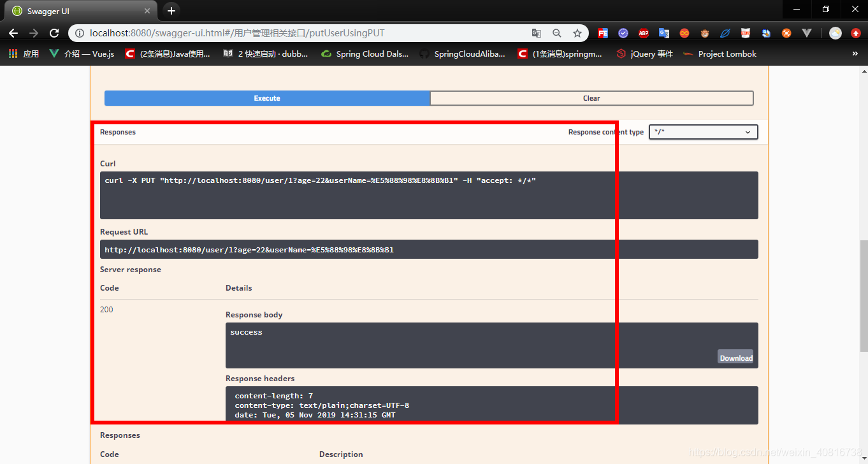This screenshot has height=464, width=868.
Task: Open a new browser tab
Action: [x=171, y=11]
